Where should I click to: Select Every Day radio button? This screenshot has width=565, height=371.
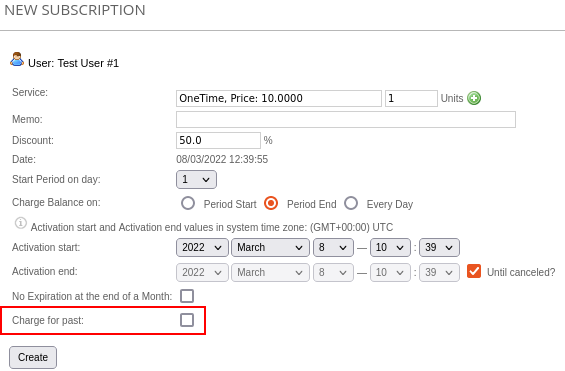[x=351, y=203]
